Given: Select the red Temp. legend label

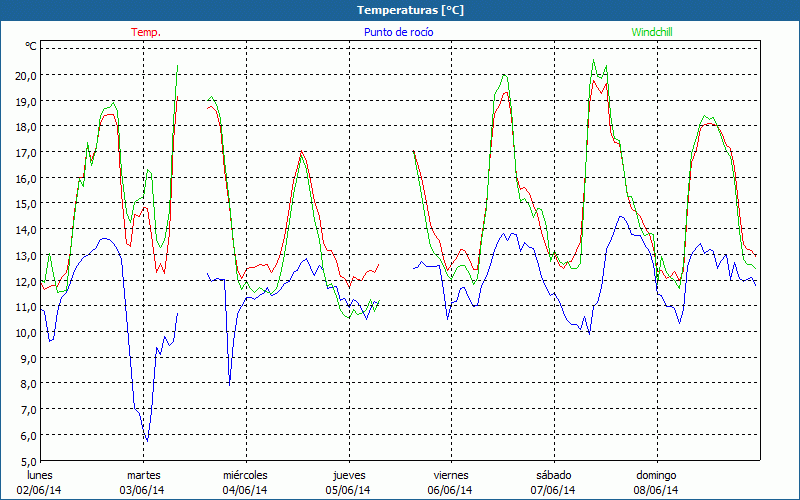Looking at the screenshot, I should [146, 32].
